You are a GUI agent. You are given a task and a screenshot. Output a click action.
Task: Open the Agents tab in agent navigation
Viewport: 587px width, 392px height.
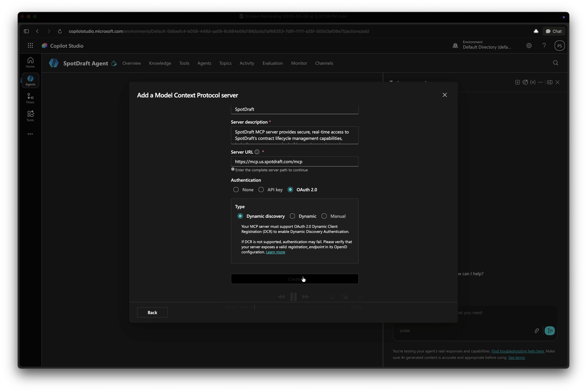tap(204, 63)
